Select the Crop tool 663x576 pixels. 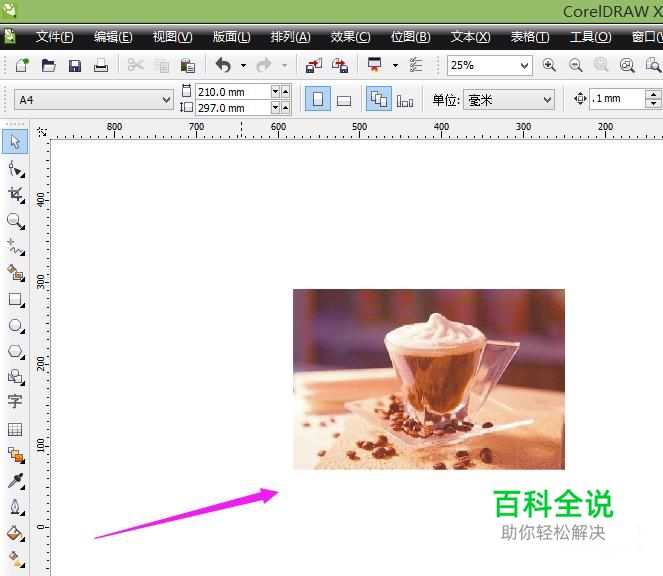tap(16, 195)
